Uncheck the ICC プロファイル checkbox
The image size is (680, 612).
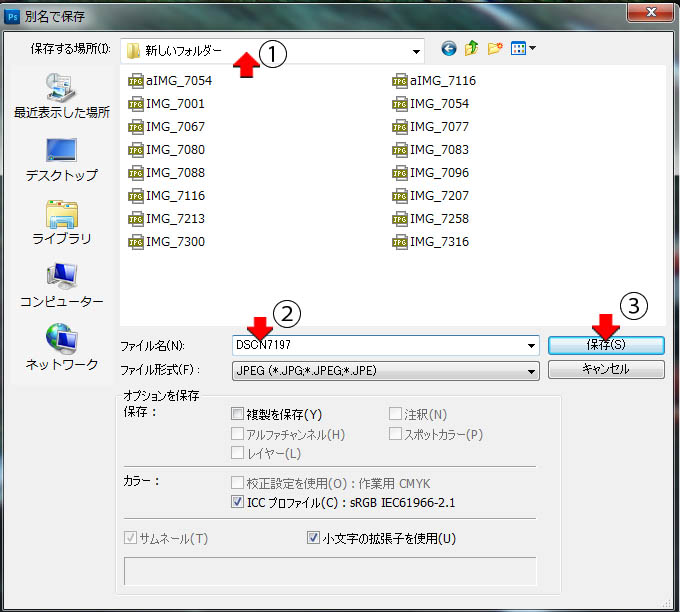click(x=238, y=502)
